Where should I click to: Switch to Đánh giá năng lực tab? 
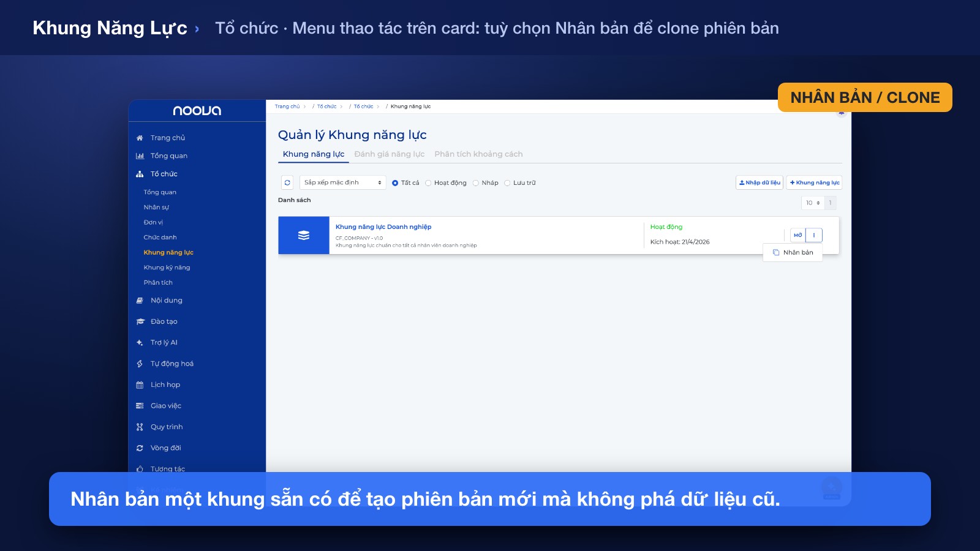point(390,154)
